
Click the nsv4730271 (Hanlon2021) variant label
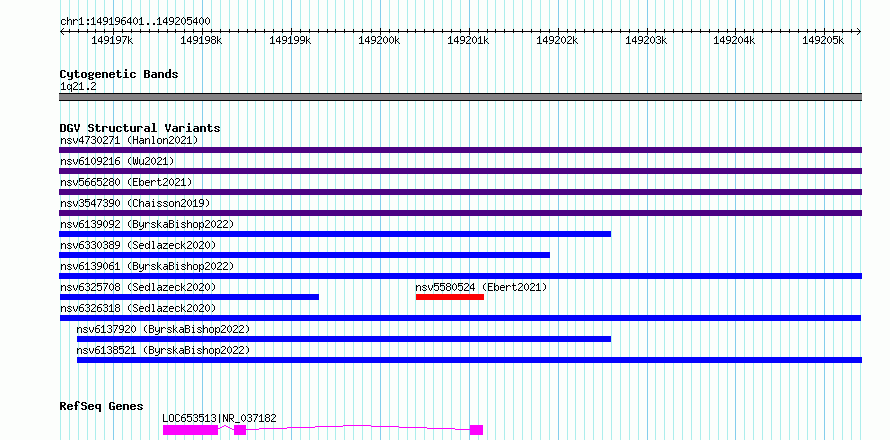129,140
